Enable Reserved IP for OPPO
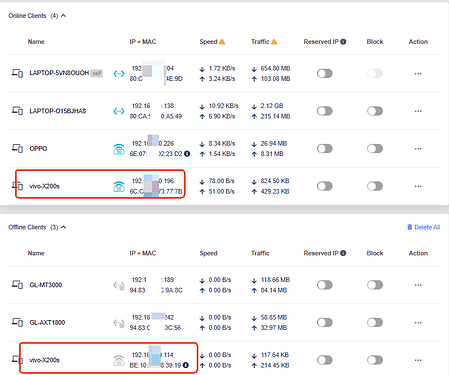449x375 pixels. pos(325,148)
